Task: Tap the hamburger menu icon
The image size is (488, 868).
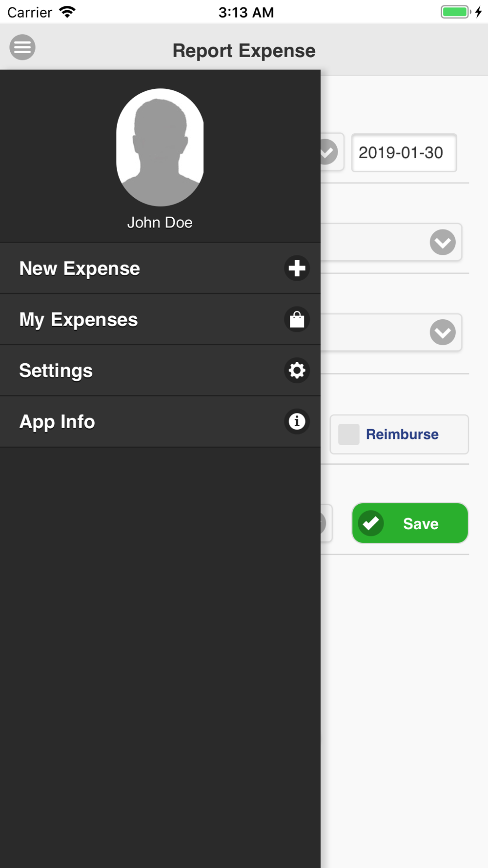Action: coord(22,47)
